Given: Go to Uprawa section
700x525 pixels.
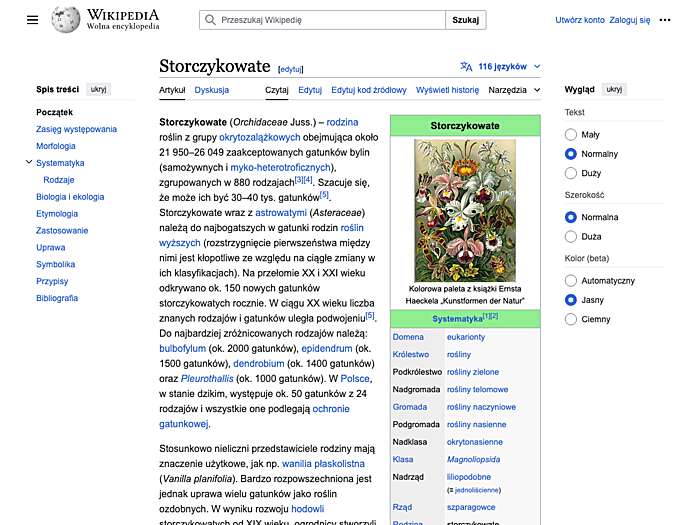Looking at the screenshot, I should (50, 248).
